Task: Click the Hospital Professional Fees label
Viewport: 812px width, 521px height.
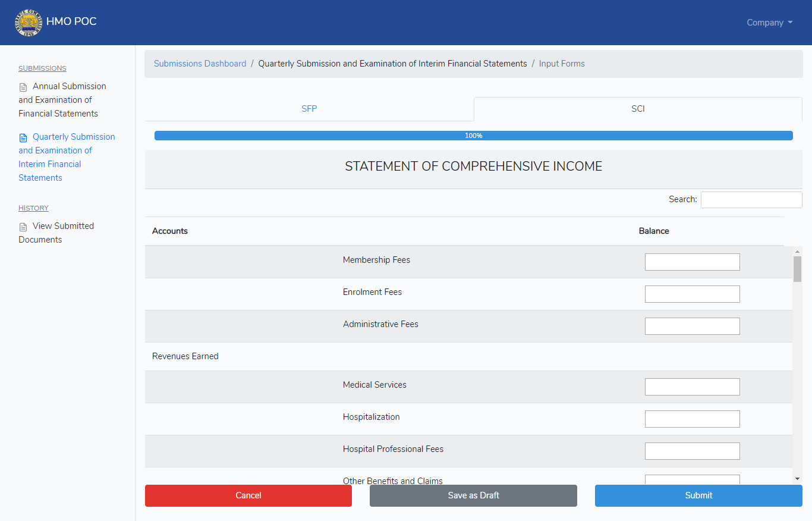Action: coord(393,449)
